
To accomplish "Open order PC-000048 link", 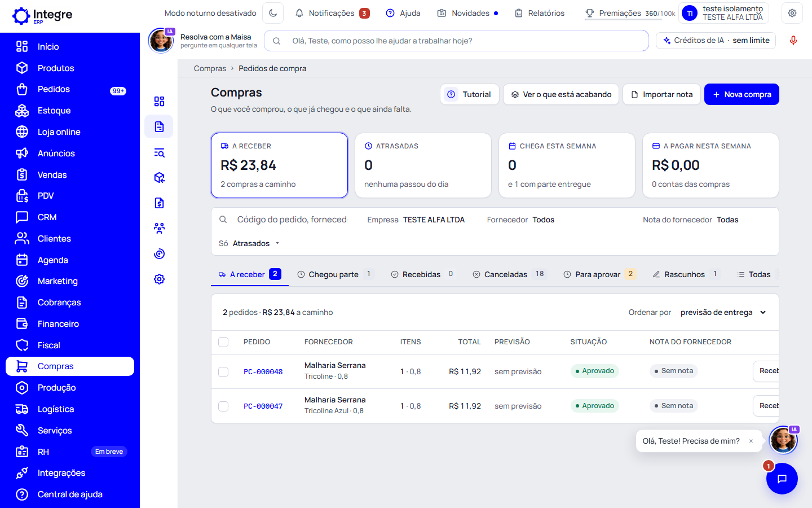I will click(x=263, y=372).
